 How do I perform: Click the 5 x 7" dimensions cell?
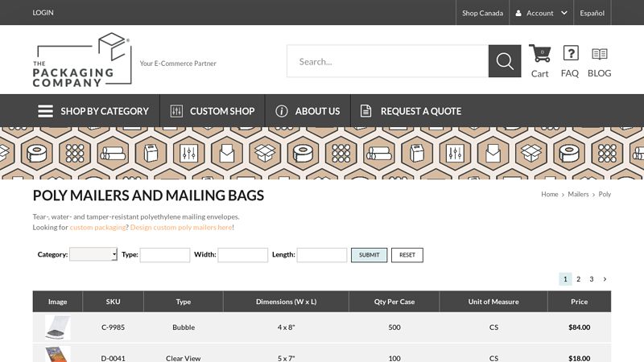click(x=287, y=358)
